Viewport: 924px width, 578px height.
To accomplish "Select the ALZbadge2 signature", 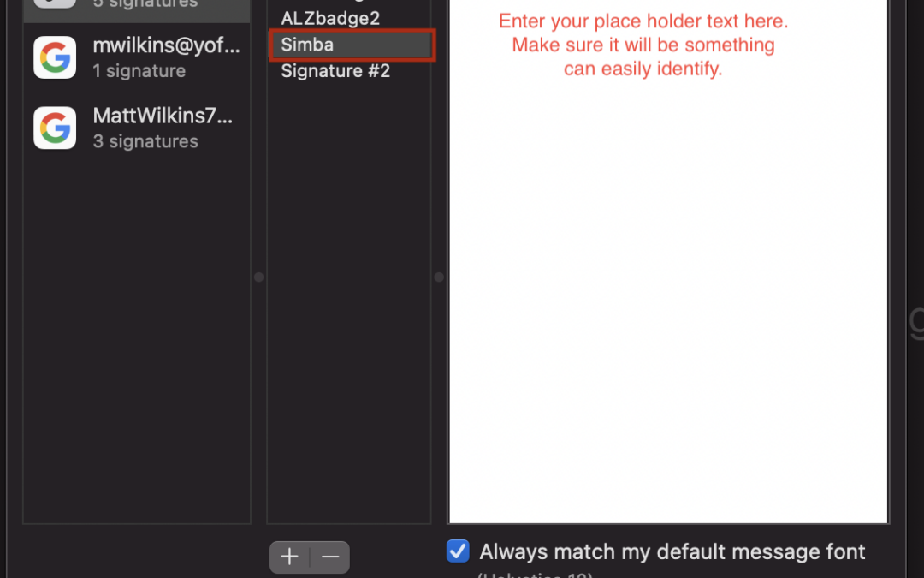I will 330,18.
